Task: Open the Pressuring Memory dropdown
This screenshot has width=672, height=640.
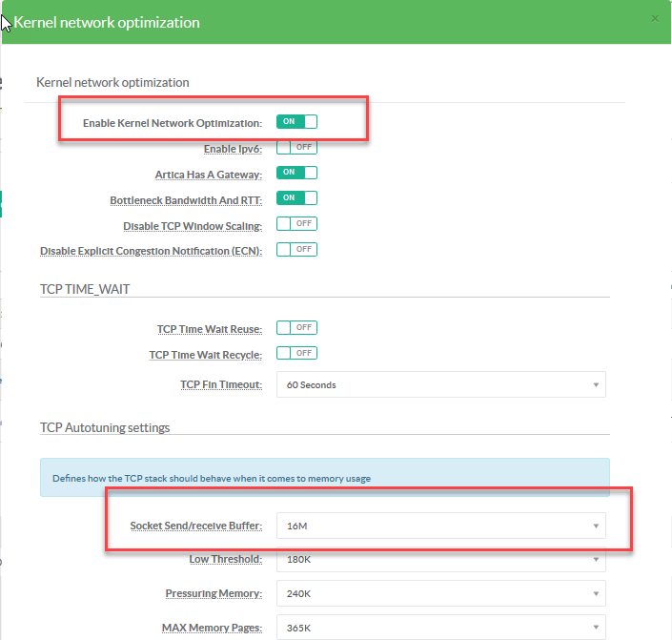Action: pyautogui.click(x=440, y=592)
